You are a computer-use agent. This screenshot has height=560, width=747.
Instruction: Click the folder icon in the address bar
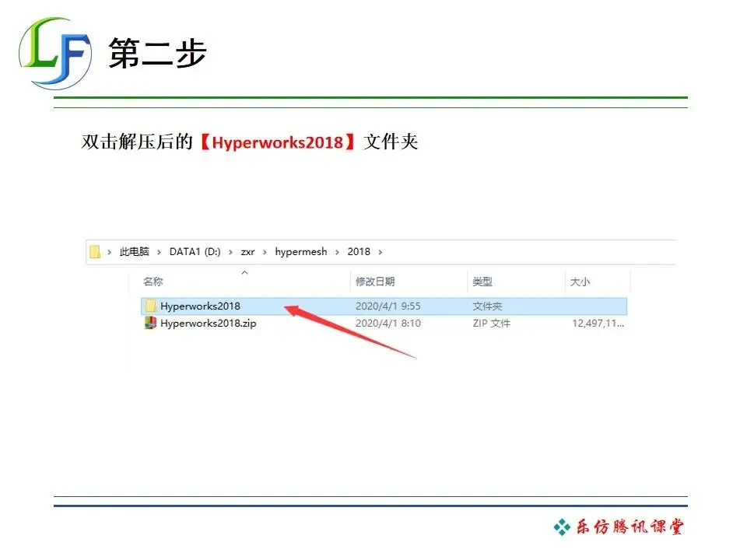95,251
